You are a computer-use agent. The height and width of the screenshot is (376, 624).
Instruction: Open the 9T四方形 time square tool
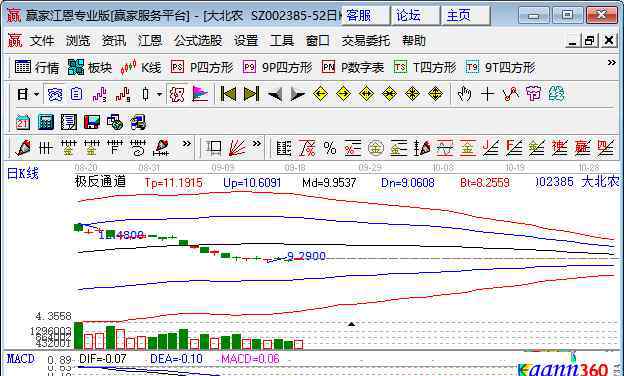pos(500,67)
